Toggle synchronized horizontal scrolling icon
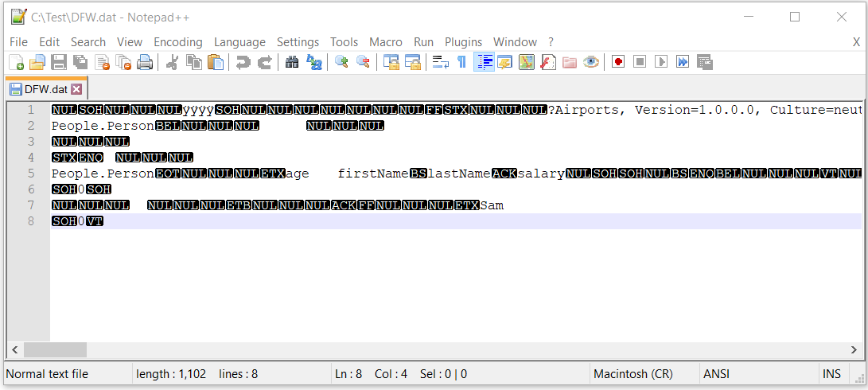Viewport: 868px width, 390px height. pyautogui.click(x=412, y=62)
